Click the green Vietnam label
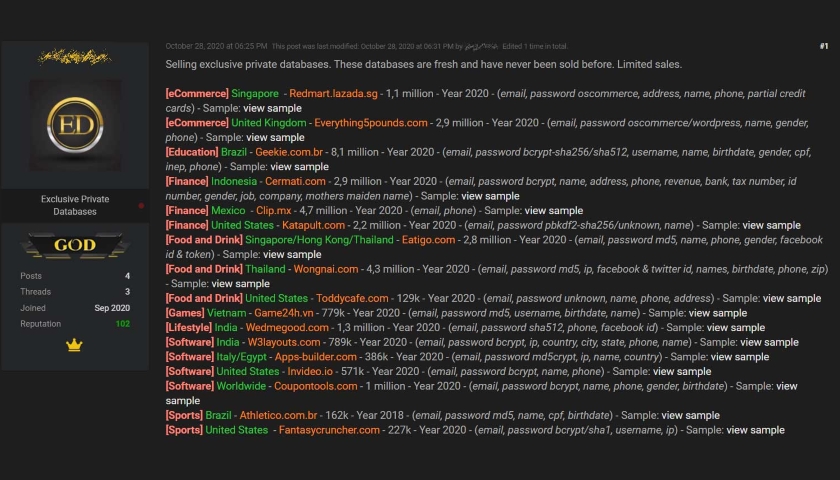This screenshot has height=480, width=840. (227, 313)
